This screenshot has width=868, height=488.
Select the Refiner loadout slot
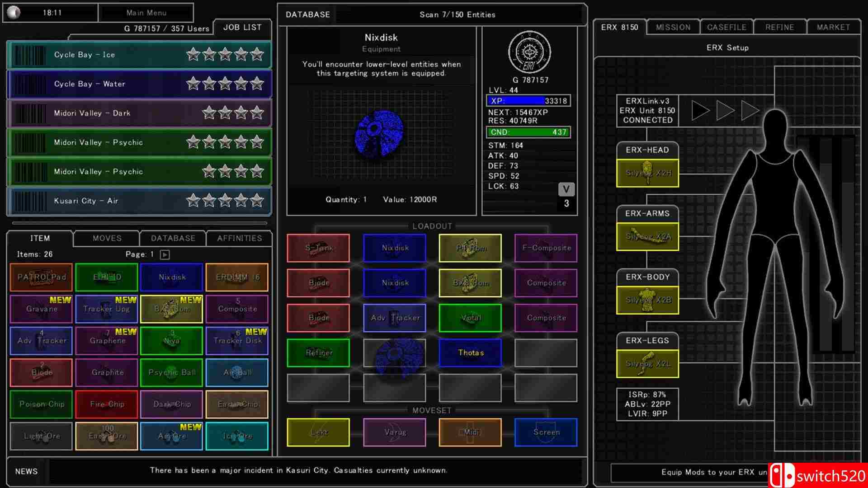coord(318,352)
